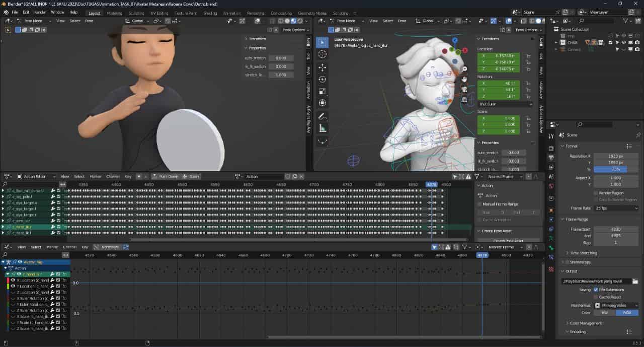The image size is (644, 347).
Task: Open the Frame Rate dropdown
Action: [x=616, y=208]
